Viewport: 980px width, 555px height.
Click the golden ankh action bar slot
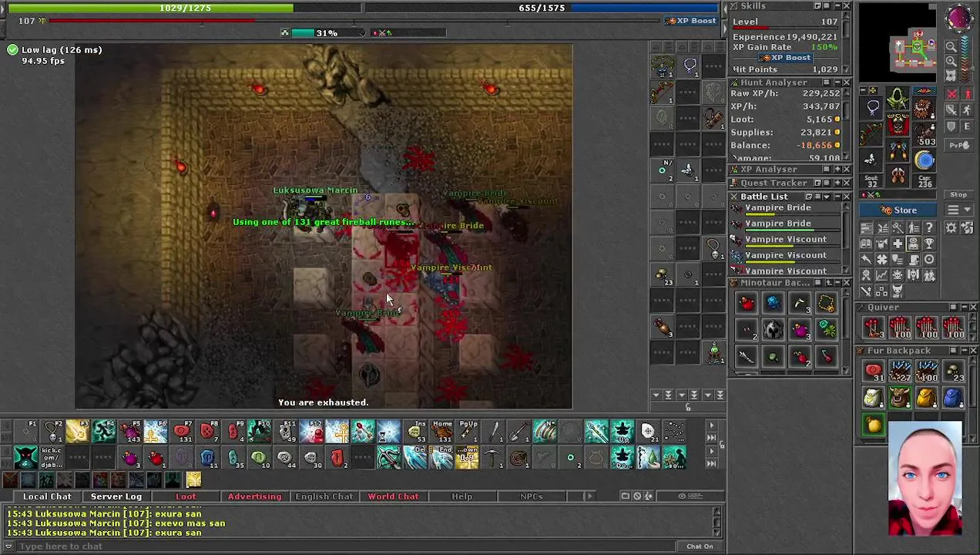[x=338, y=432]
